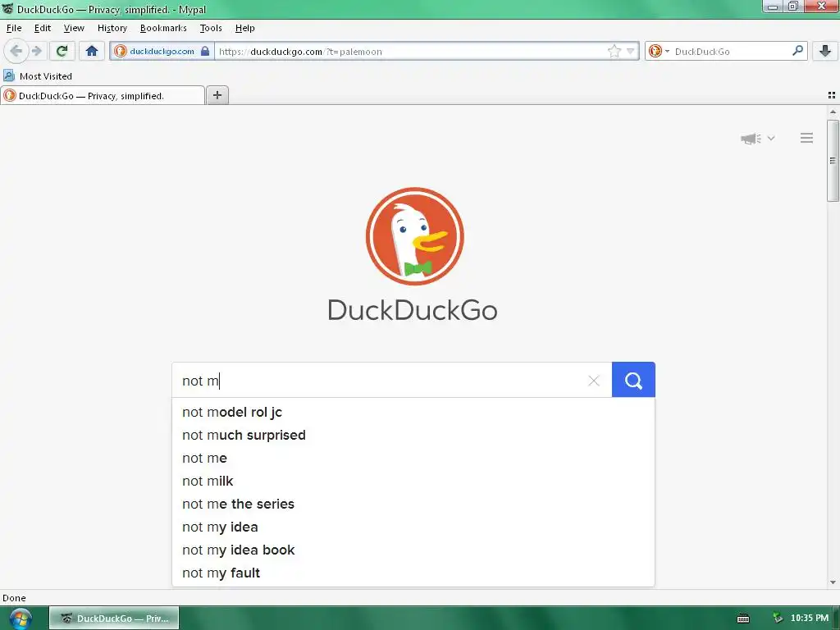Open a new tab with the plus button
Image resolution: width=840 pixels, height=630 pixels.
217,95
